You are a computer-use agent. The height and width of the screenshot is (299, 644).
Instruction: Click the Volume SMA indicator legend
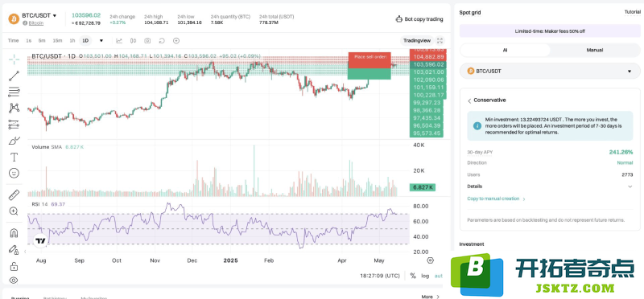(58, 147)
